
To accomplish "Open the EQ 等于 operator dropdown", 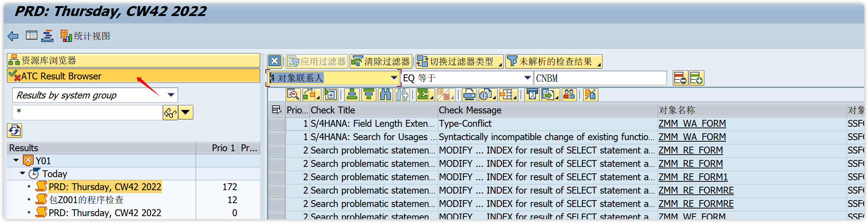I will coord(527,78).
